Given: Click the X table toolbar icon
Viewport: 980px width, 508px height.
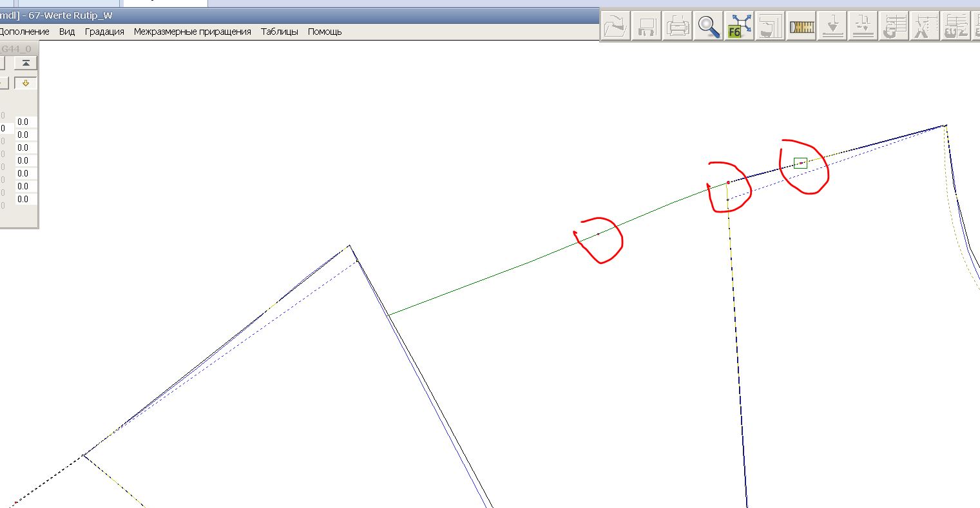Looking at the screenshot, I should click(925, 27).
